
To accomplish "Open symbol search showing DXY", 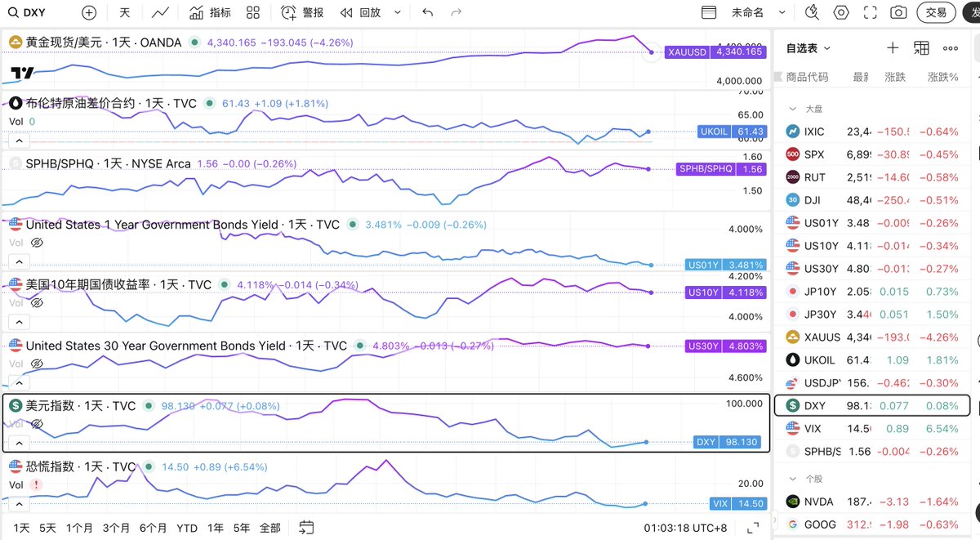I will tap(27, 12).
